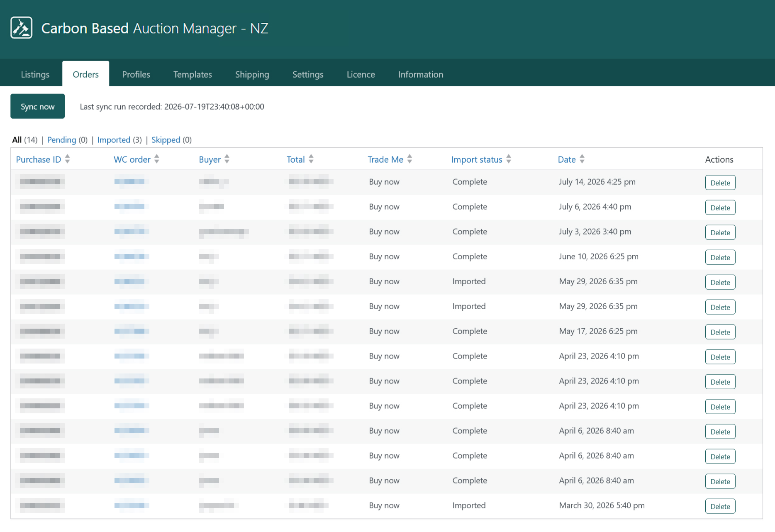Delete the July 6, 2026 order
Image resolution: width=775 pixels, height=532 pixels.
pos(720,207)
